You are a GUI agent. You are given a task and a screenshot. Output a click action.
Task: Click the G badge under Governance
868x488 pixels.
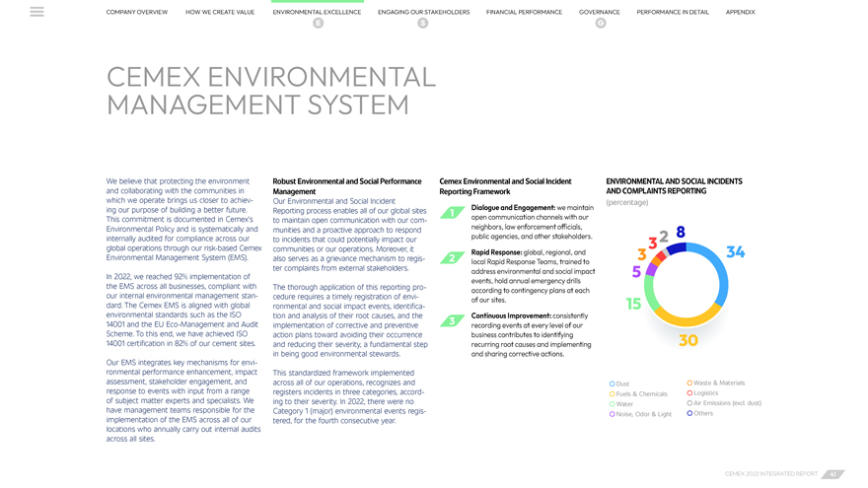[x=600, y=23]
